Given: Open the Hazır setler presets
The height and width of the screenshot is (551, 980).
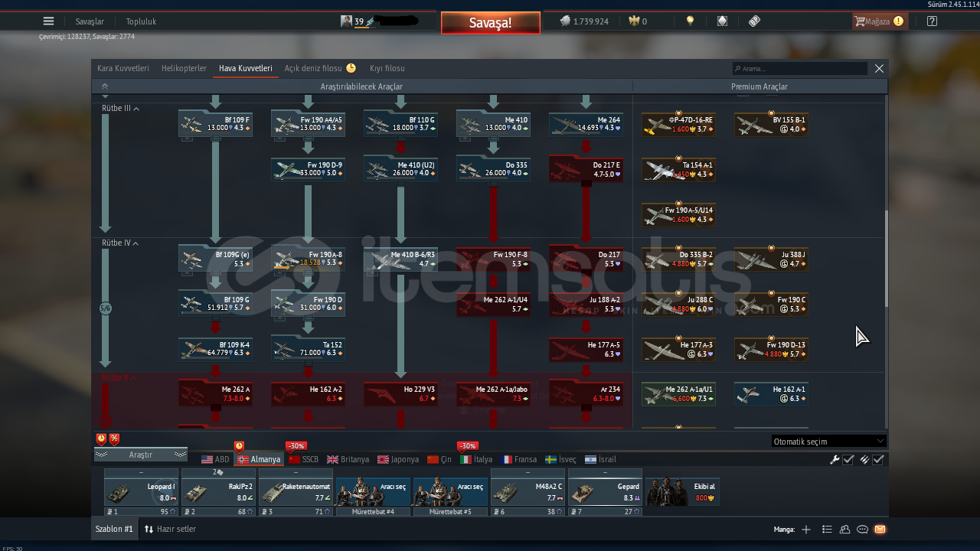Looking at the screenshot, I should click(170, 529).
